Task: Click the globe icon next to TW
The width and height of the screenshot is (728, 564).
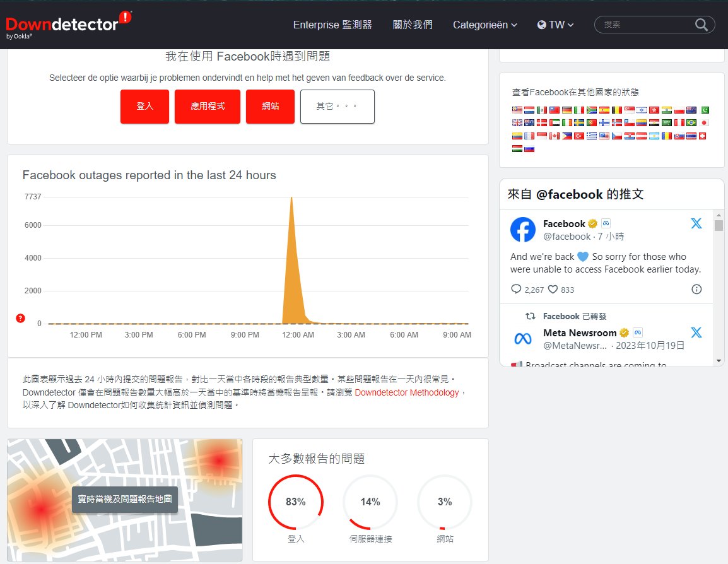Action: pos(541,25)
